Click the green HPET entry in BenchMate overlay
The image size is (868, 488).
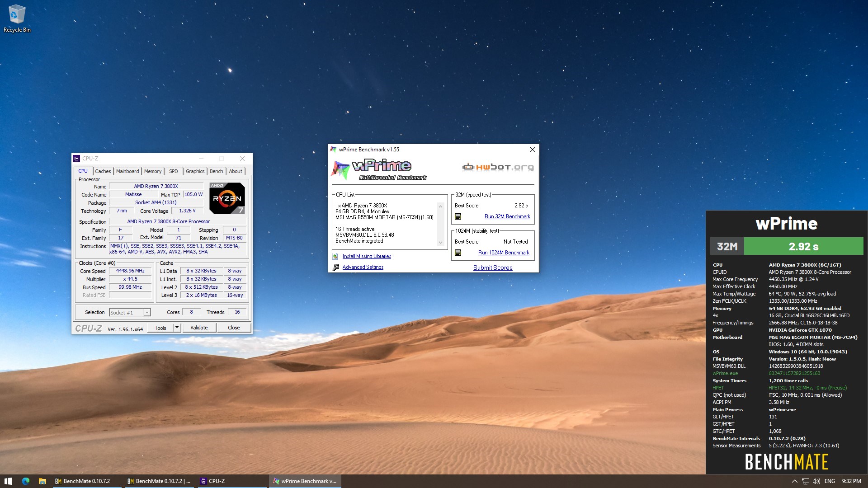click(x=718, y=388)
